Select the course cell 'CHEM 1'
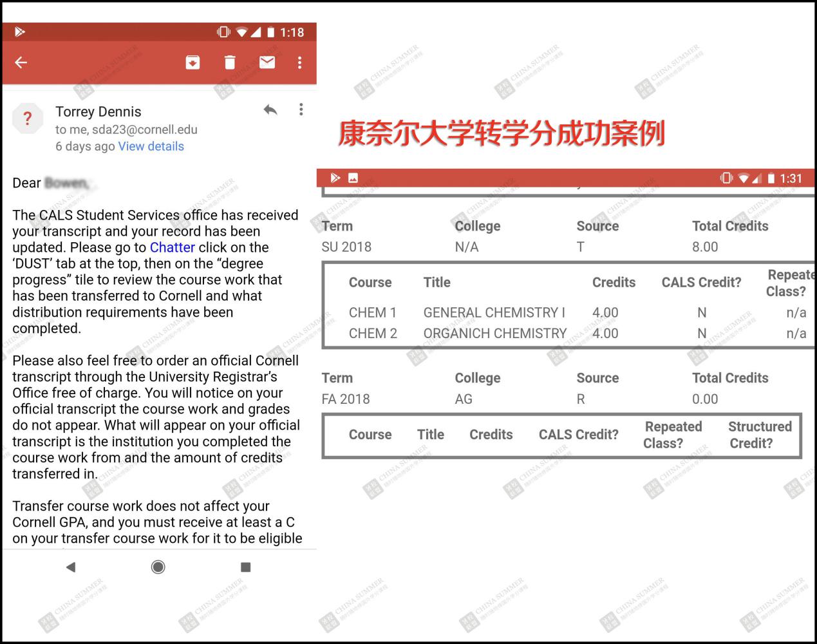This screenshot has height=644, width=817. (x=373, y=312)
